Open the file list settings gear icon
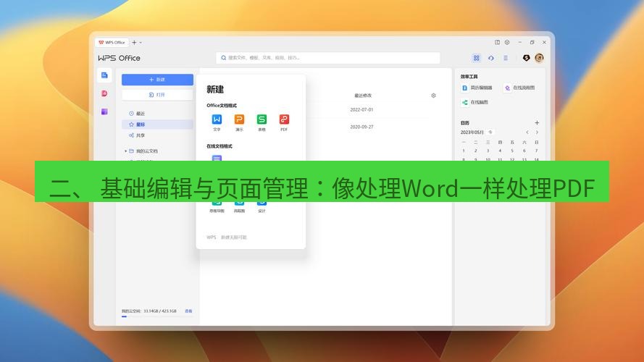The height and width of the screenshot is (362, 644). (433, 96)
